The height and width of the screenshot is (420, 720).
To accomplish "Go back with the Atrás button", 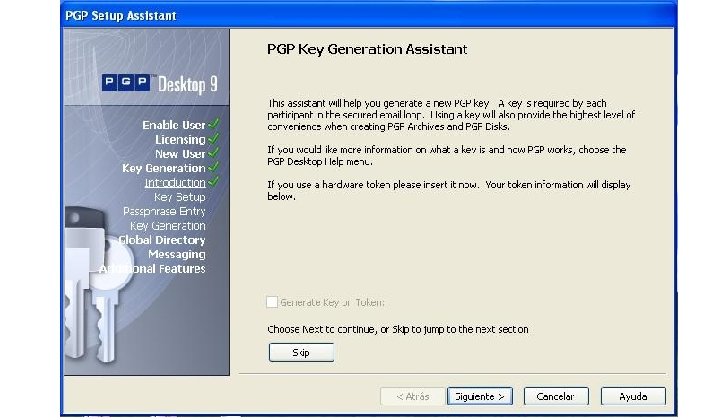I will (412, 396).
